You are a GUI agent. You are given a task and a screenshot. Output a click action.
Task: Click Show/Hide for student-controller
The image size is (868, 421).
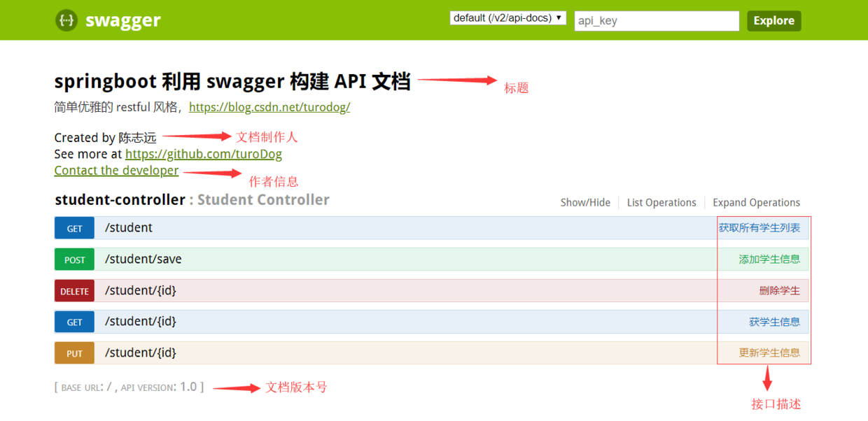point(585,203)
